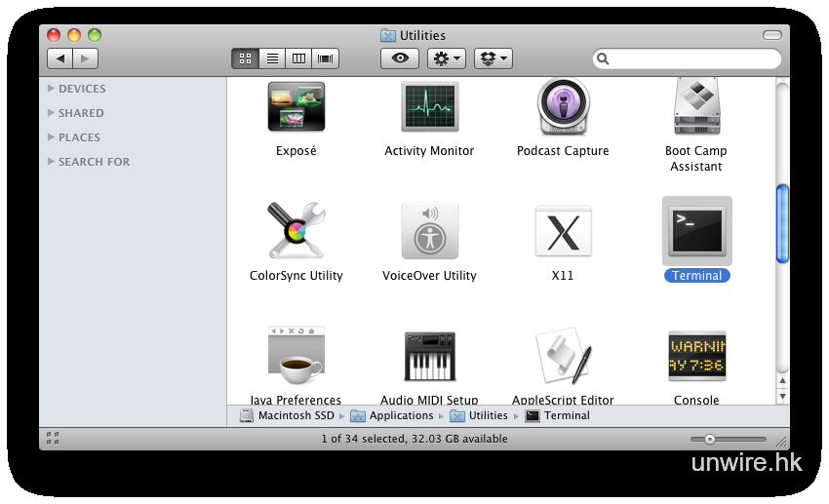Select the VoiceOver Utility icon
Screen dimensions: 829x504
(429, 231)
